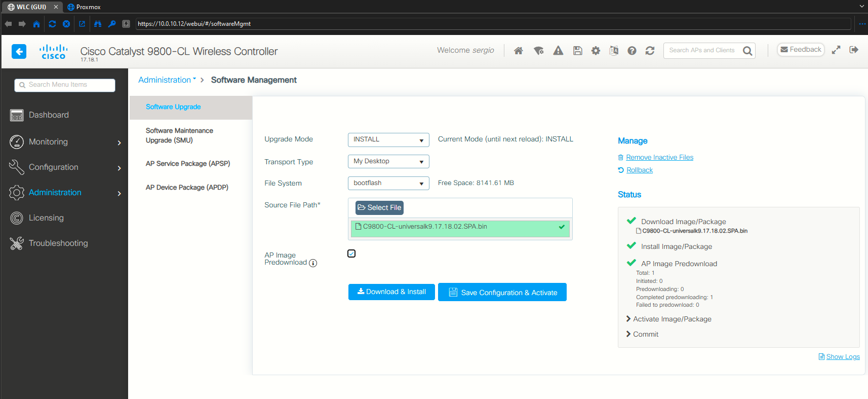Screen dimensions: 868x399
Task: Open AP Service Package (APSP)
Action: point(188,164)
